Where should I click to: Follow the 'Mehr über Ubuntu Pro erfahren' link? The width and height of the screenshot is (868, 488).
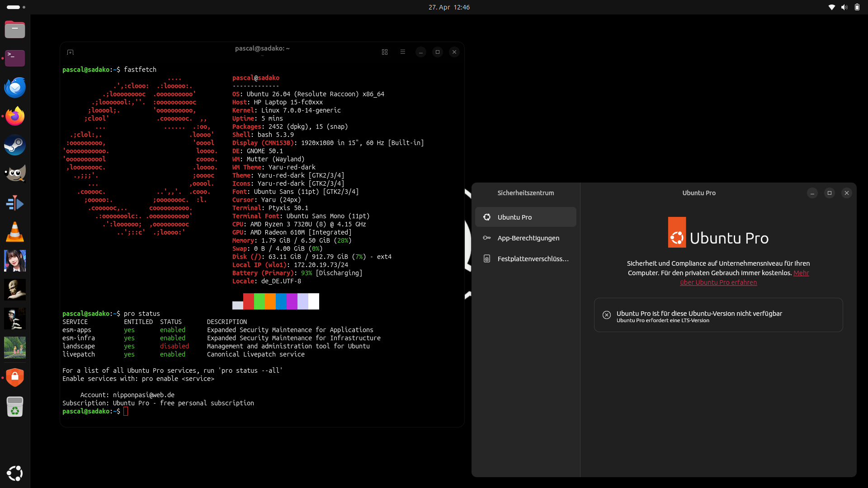718,282
